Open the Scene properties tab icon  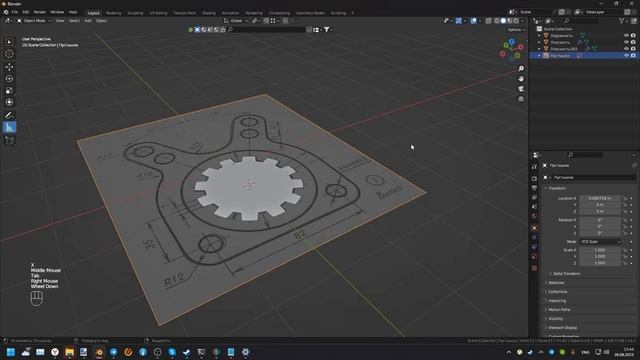coord(534,207)
